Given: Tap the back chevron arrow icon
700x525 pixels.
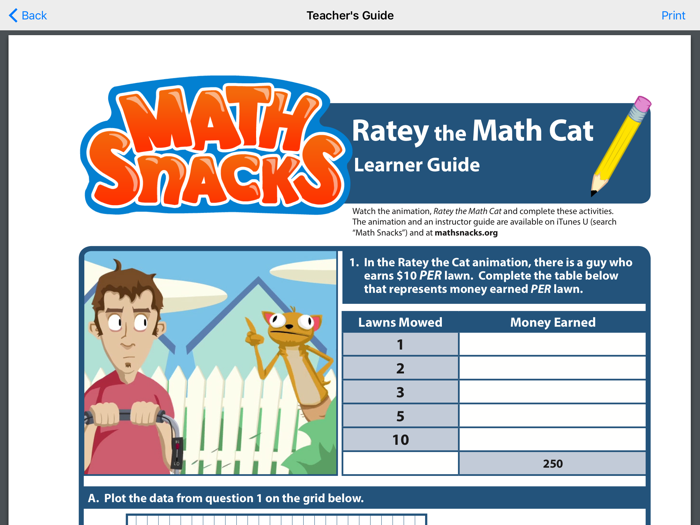Looking at the screenshot, I should point(13,15).
